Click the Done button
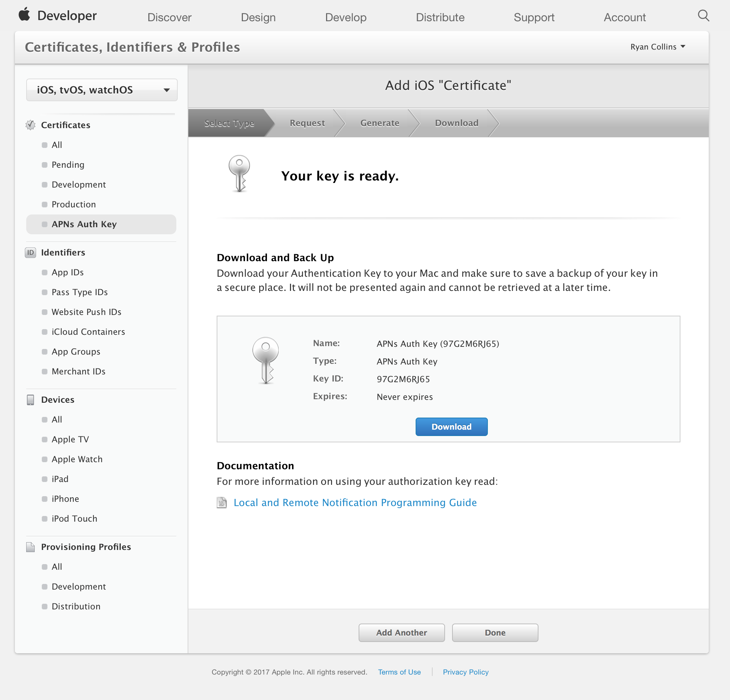The height and width of the screenshot is (700, 730). [495, 633]
